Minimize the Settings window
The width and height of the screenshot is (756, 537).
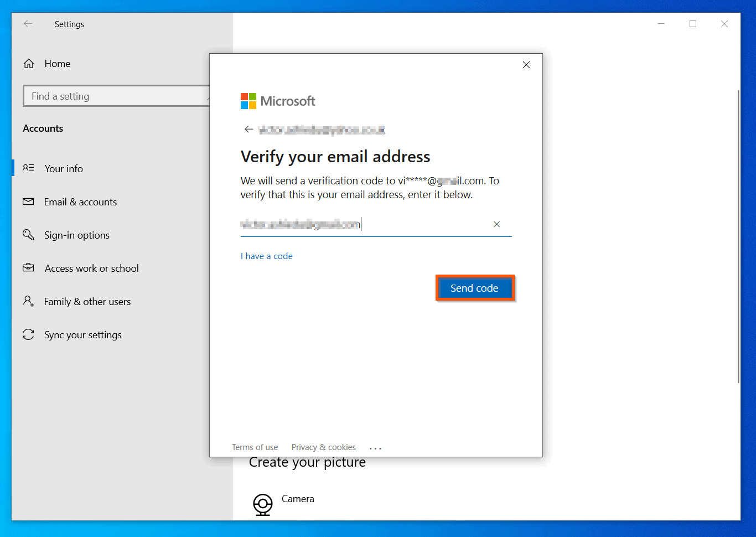(x=661, y=24)
